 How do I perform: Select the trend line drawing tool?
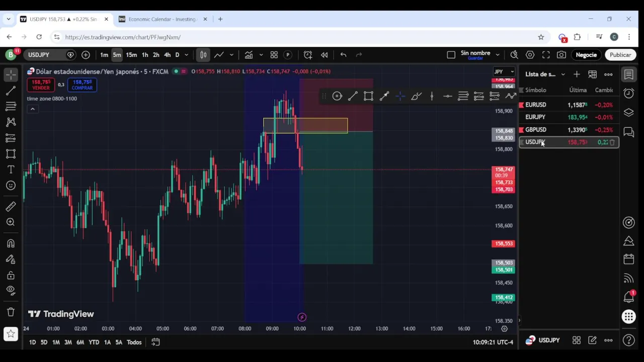point(11,90)
